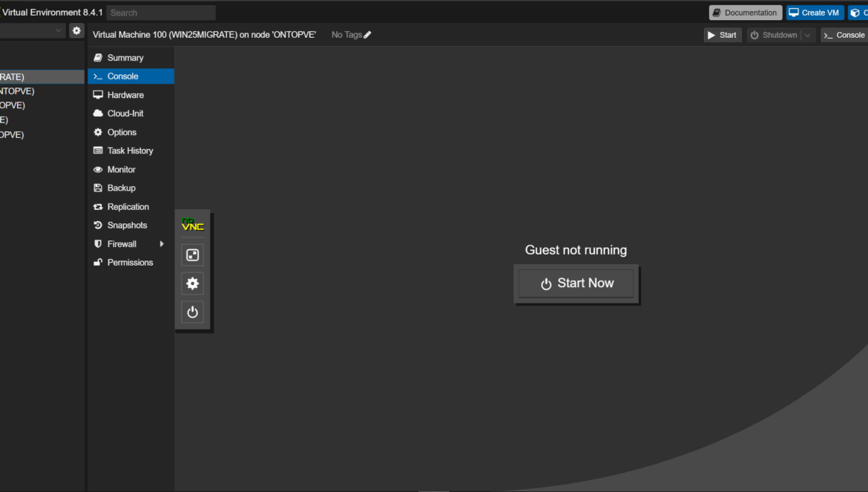The image size is (868, 492).
Task: Edit tags with the pencil icon
Action: (x=367, y=35)
